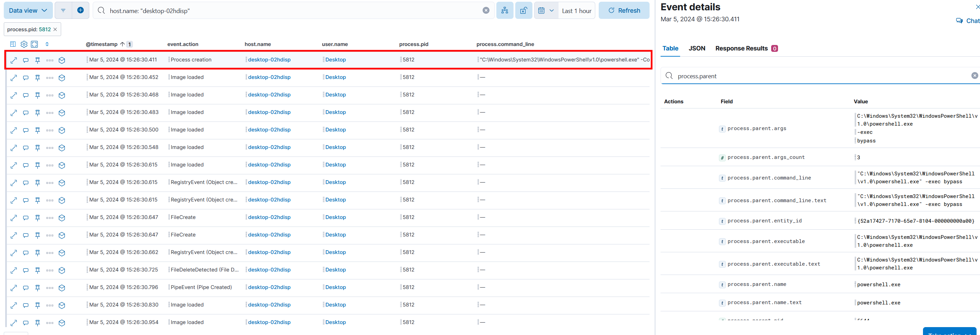
Task: Open the analyzer graph icon next to query bar
Action: (x=505, y=11)
